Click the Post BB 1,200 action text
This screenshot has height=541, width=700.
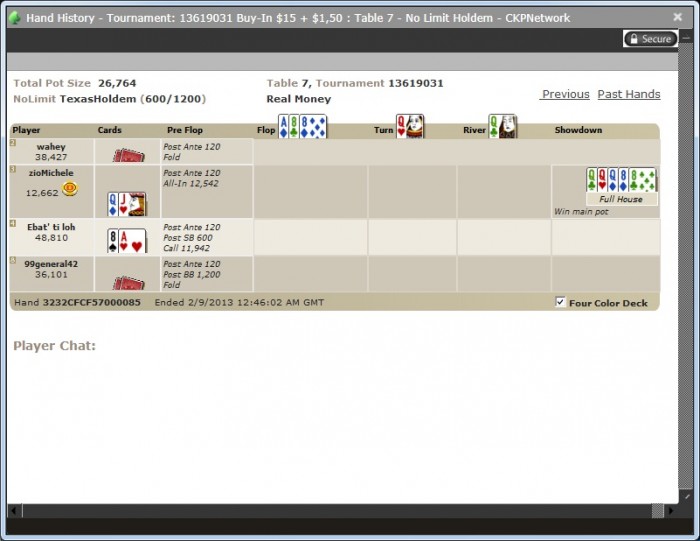192,275
